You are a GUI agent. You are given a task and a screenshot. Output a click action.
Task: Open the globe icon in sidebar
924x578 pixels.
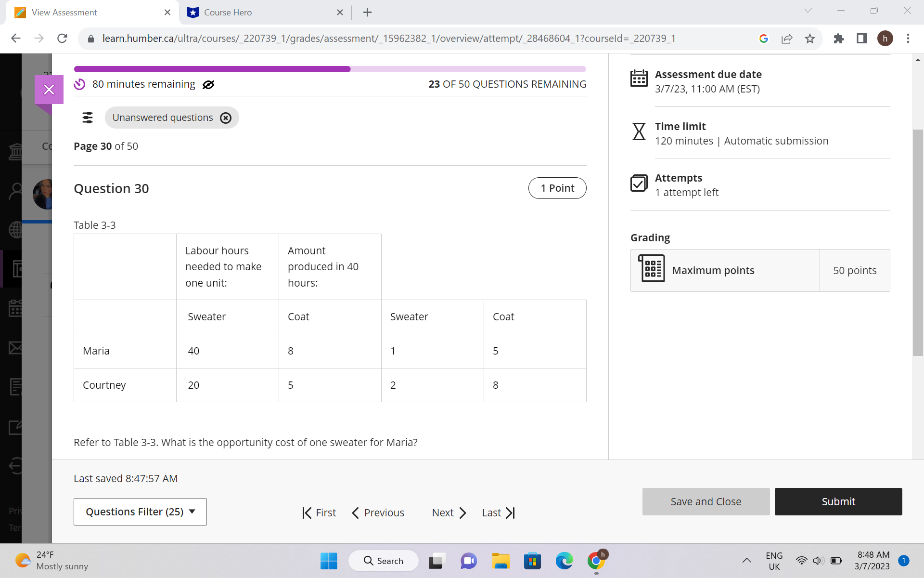click(16, 230)
